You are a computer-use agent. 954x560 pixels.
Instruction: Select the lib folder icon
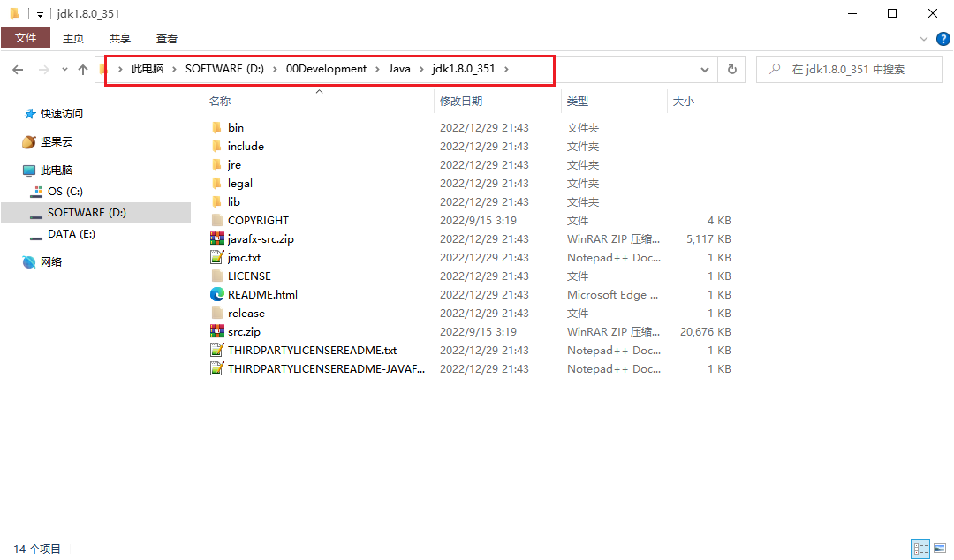tap(216, 201)
